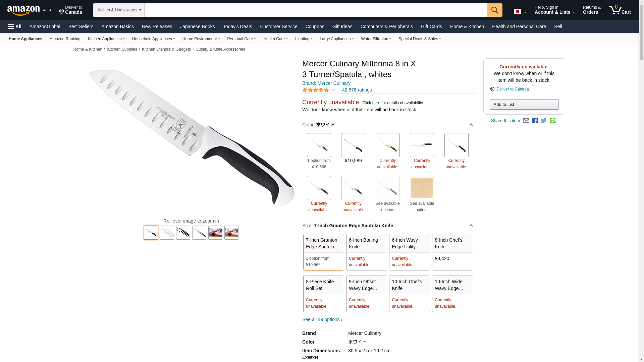Select the 8-Inch Chef's Knife size option
The height and width of the screenshot is (362, 644).
tap(452, 252)
